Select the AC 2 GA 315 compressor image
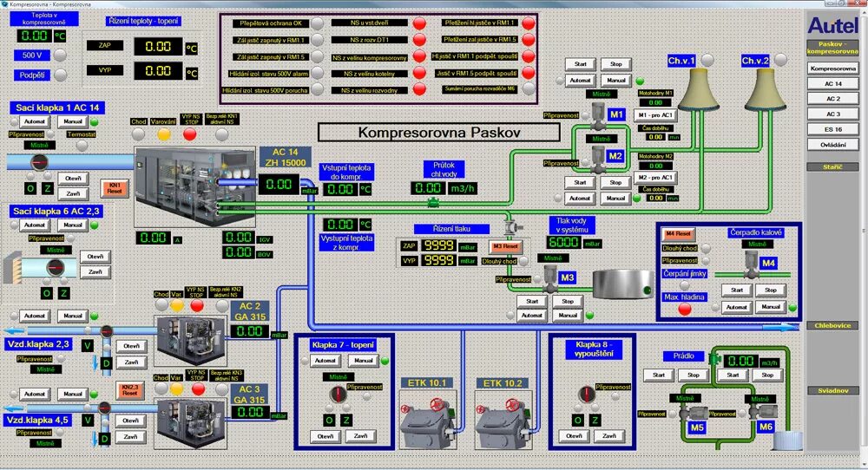This screenshot has width=868, height=470. (192, 341)
